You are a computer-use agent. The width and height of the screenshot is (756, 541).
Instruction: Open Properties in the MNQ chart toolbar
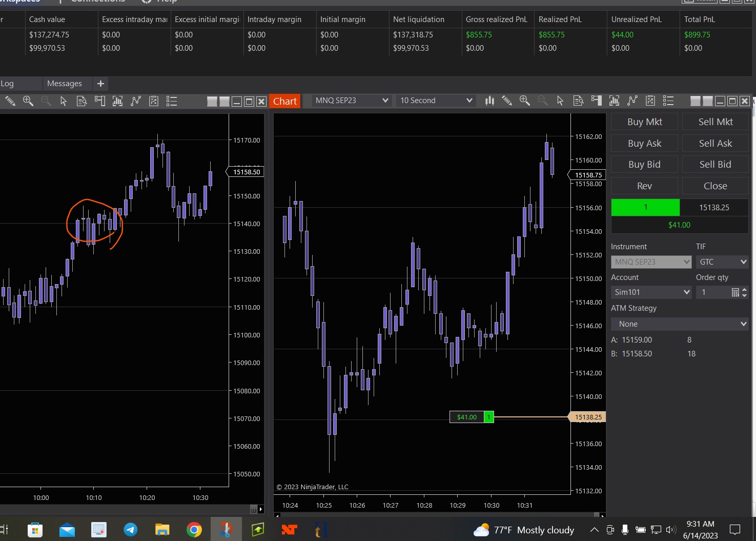coord(668,101)
